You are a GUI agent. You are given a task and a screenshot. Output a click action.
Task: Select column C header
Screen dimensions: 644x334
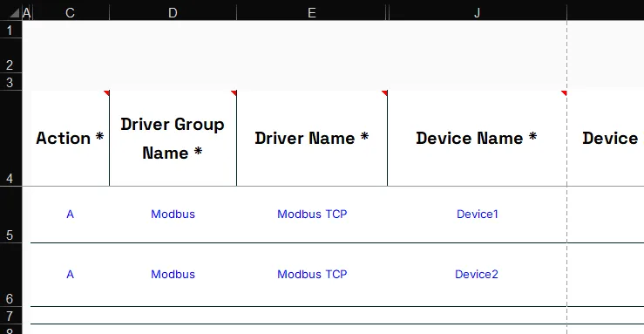tap(71, 13)
